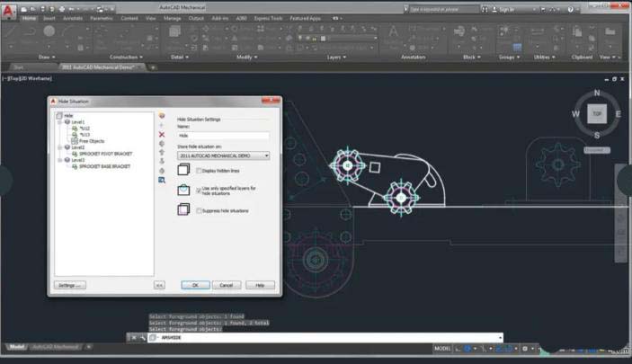This screenshot has width=632, height=364.
Task: Open the Annotate ribbon tab
Action: pyautogui.click(x=73, y=18)
